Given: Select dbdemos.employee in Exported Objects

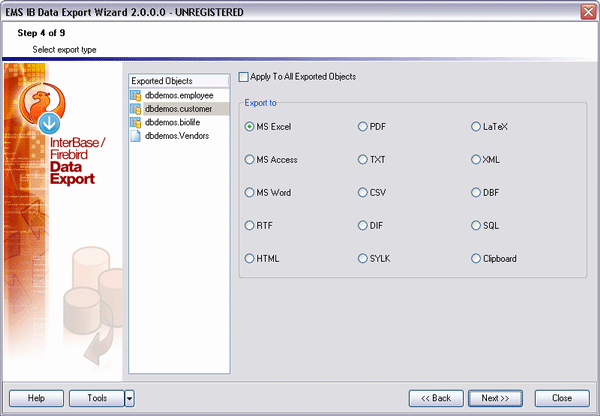Looking at the screenshot, I should tap(179, 95).
